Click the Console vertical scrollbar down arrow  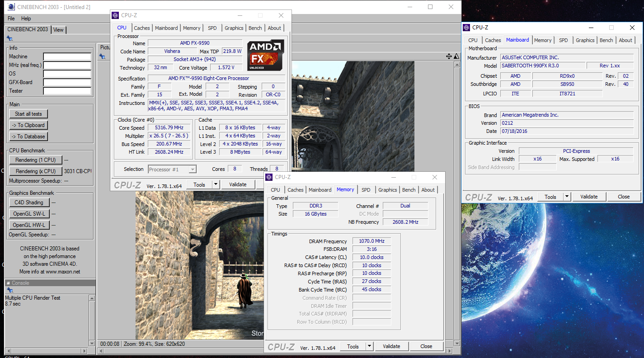(92, 344)
